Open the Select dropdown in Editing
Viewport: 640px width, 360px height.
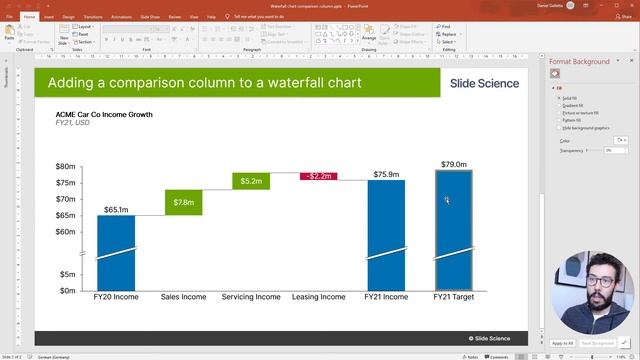446,42
